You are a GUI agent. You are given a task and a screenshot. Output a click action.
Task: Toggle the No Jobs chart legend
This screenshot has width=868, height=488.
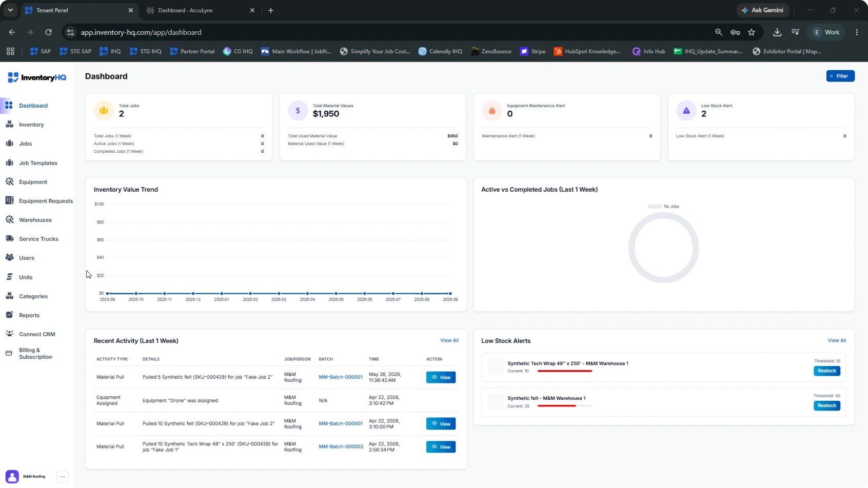pyautogui.click(x=664, y=207)
